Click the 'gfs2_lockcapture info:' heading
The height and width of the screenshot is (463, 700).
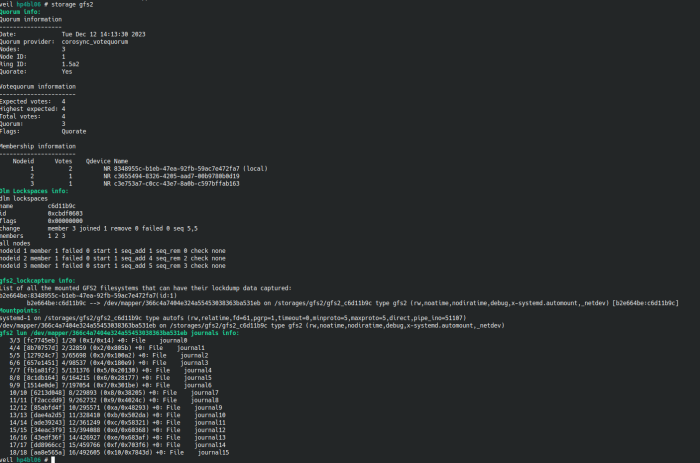(x=38, y=281)
